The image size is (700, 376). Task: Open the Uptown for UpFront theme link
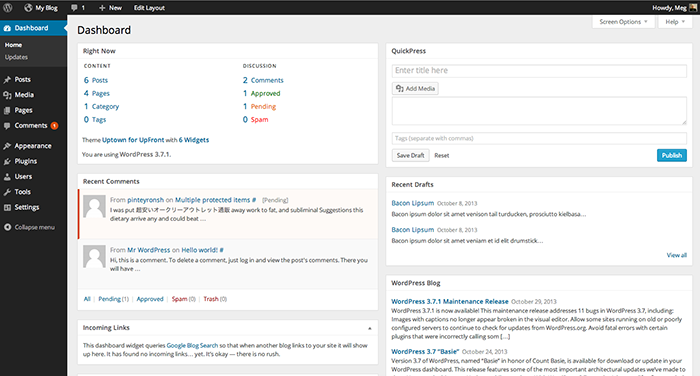pyautogui.click(x=133, y=140)
